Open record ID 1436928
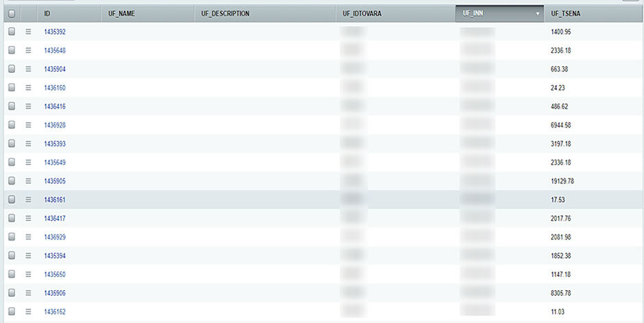The width and height of the screenshot is (644, 323). tap(55, 125)
